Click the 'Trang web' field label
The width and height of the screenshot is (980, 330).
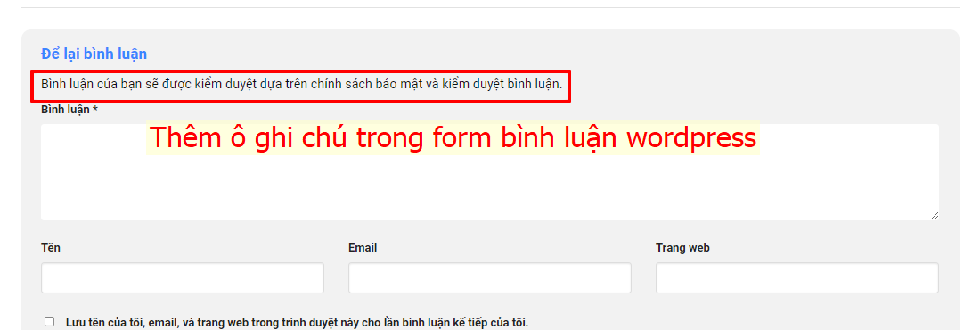682,248
